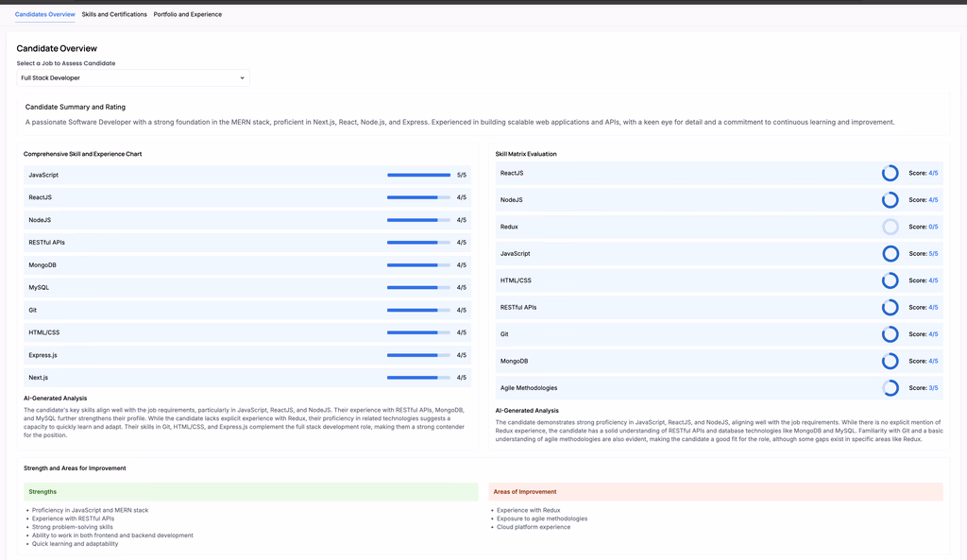The height and width of the screenshot is (560, 967).
Task: Click 'Ability to work in both frontend' bullet
Action: click(112, 535)
